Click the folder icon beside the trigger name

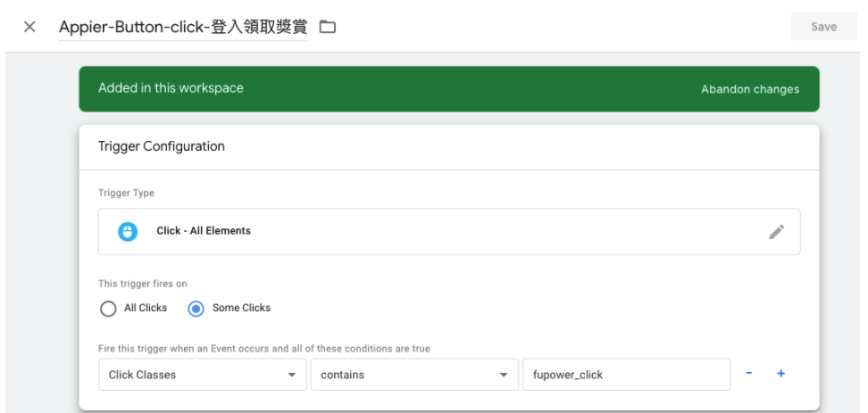point(328,27)
